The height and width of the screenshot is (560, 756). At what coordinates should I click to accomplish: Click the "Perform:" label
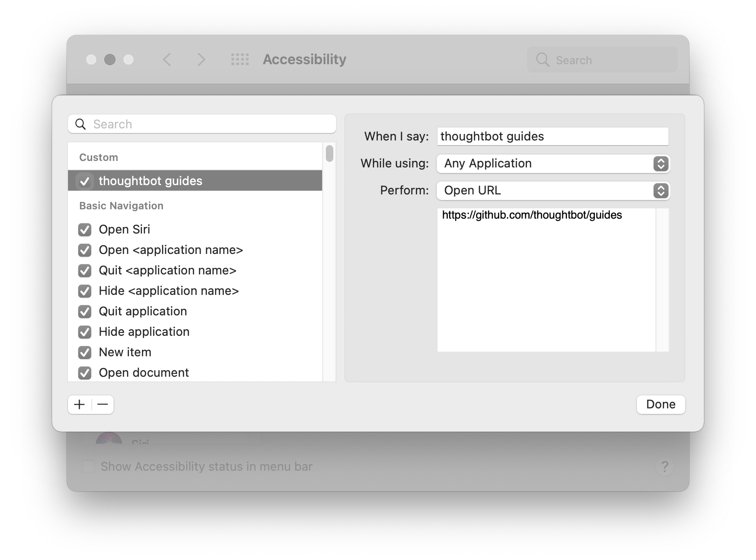(x=405, y=190)
